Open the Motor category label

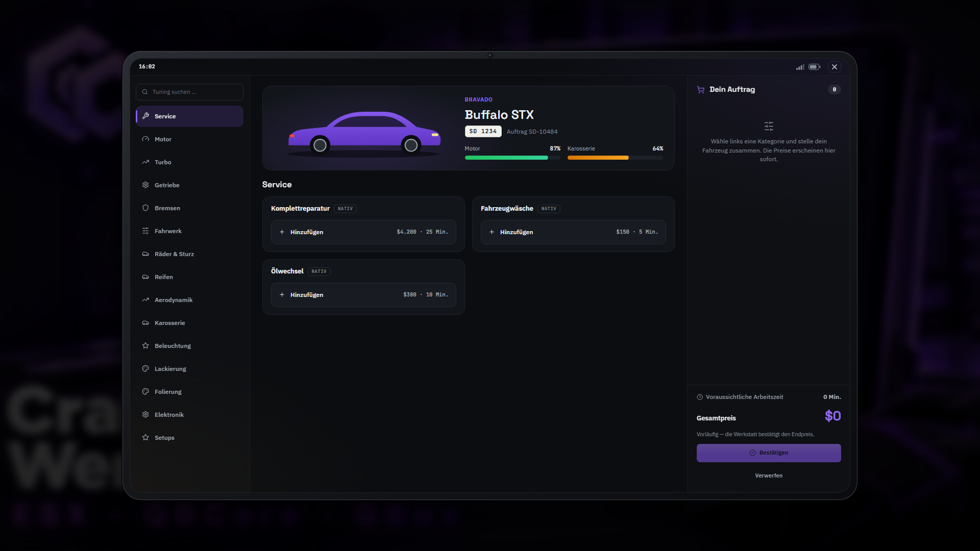click(x=163, y=139)
